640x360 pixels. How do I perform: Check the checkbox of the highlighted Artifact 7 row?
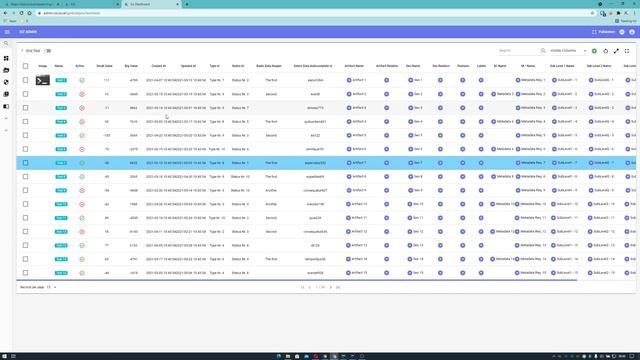[25, 163]
